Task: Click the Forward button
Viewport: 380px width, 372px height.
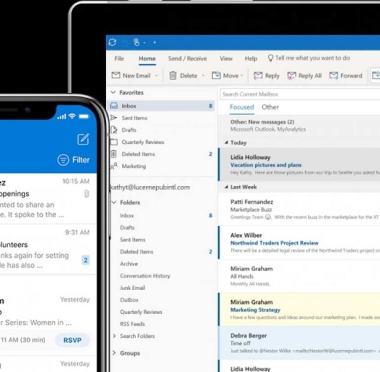Action: (346, 76)
